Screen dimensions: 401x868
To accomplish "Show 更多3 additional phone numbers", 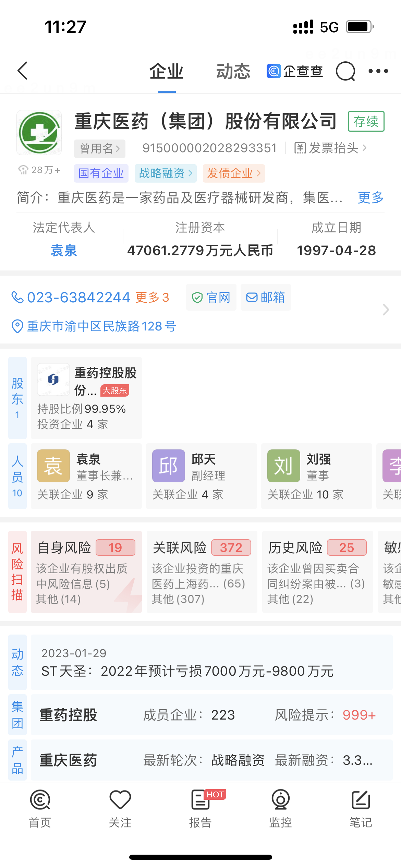I will pyautogui.click(x=152, y=297).
